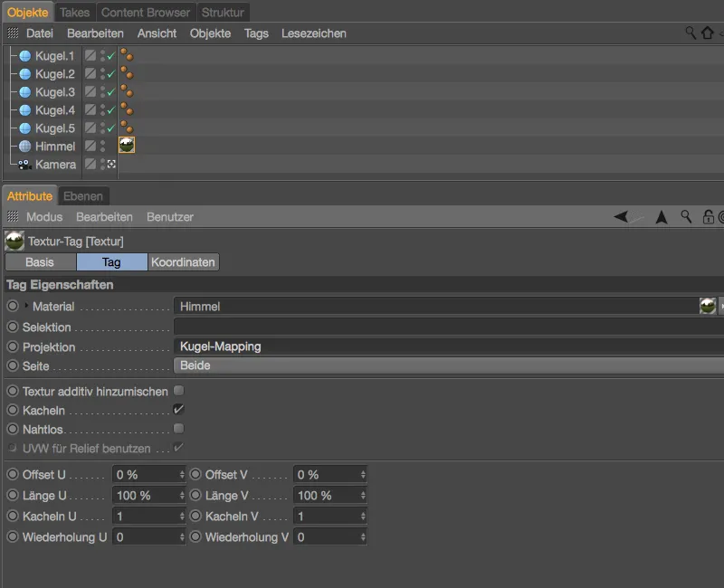The height and width of the screenshot is (588, 724).
Task: Toggle Kugel.1 enabled green checkmark
Action: [x=110, y=56]
